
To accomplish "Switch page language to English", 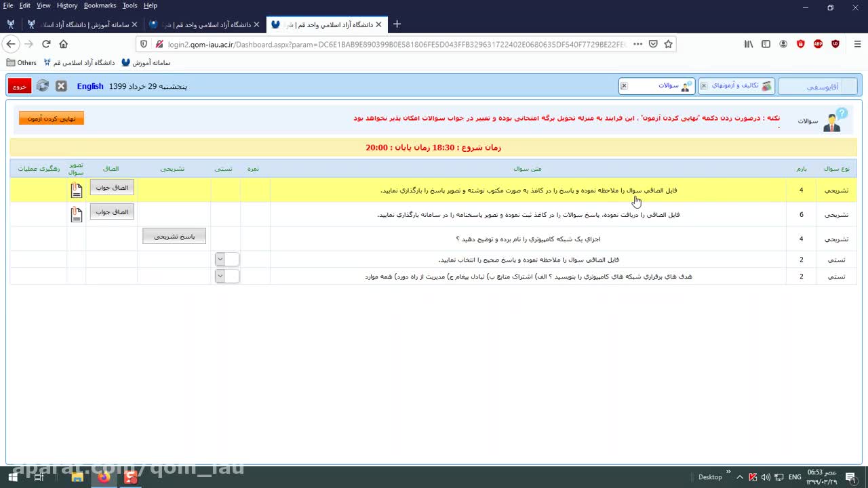I will [x=90, y=86].
